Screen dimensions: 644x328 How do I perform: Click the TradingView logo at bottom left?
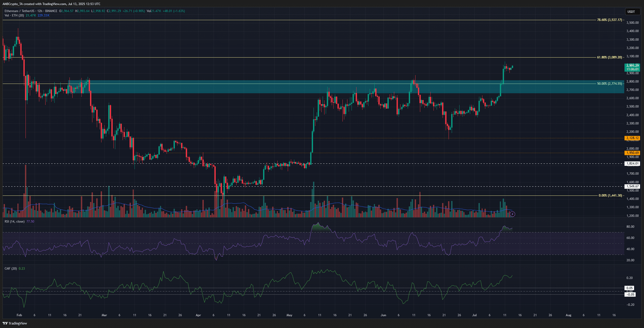[15, 323]
